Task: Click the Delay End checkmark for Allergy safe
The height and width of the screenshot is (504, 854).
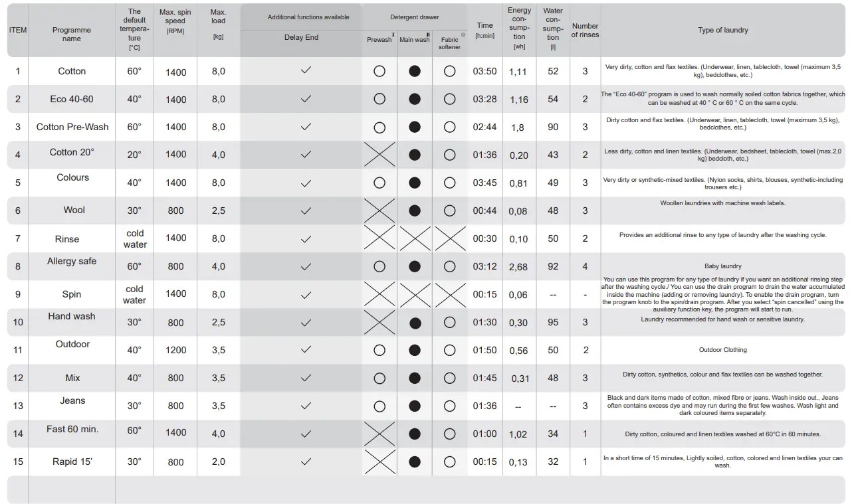Action: tap(306, 266)
